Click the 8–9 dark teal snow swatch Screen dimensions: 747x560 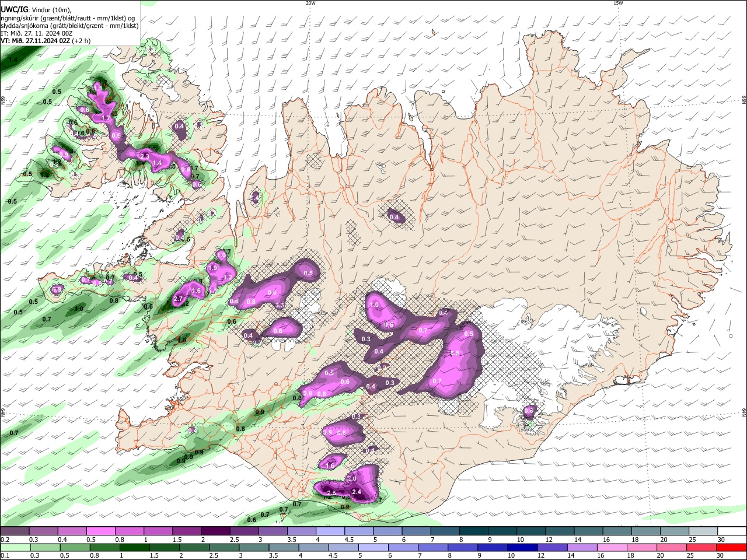(473, 531)
